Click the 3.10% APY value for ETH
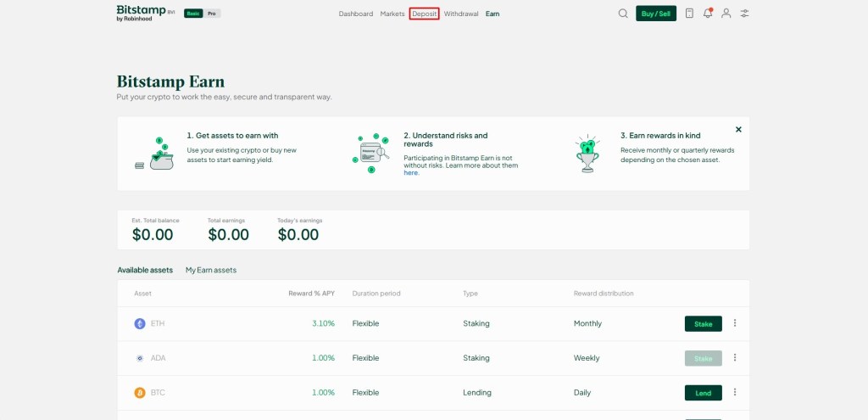Screen dimensions: 868x420 (x=323, y=323)
